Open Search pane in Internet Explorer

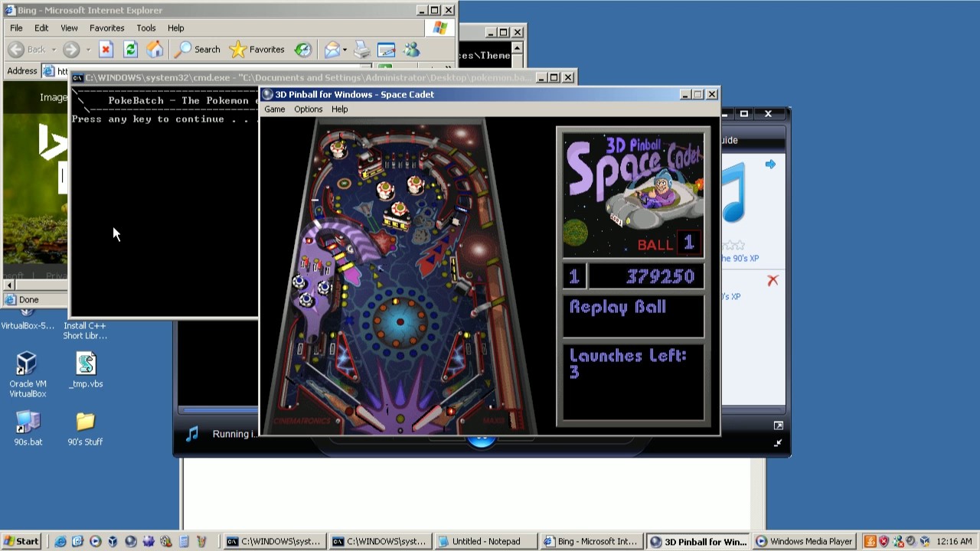pos(197,49)
